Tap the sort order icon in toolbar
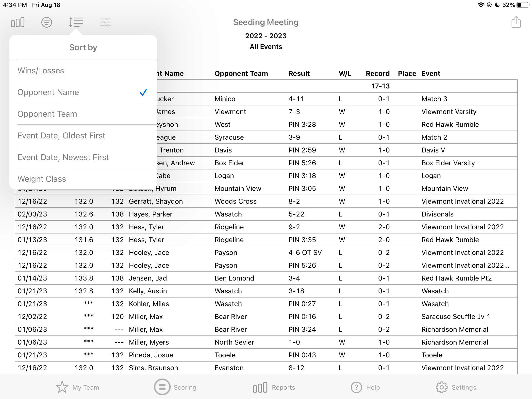Image resolution: width=532 pixels, height=399 pixels. coord(76,22)
